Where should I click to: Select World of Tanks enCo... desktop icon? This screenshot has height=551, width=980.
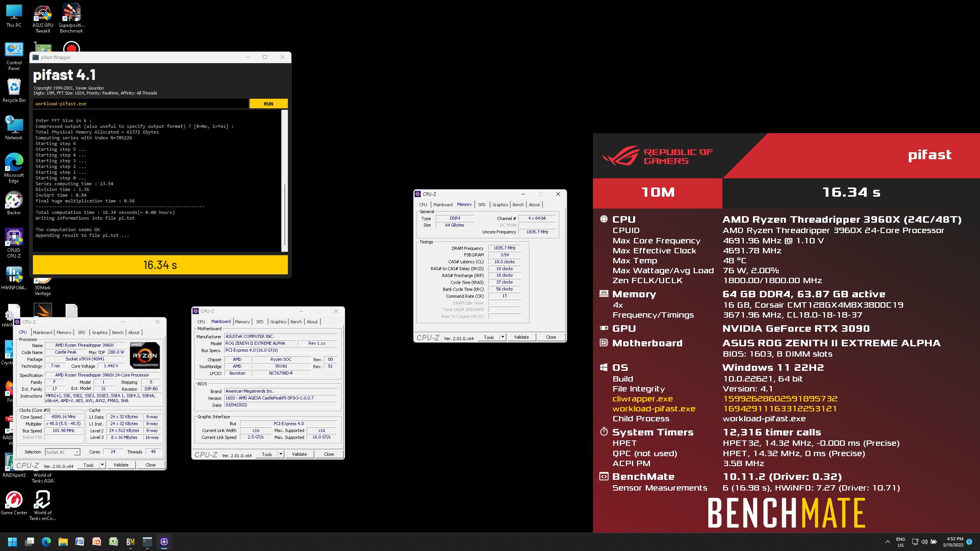pos(42,506)
